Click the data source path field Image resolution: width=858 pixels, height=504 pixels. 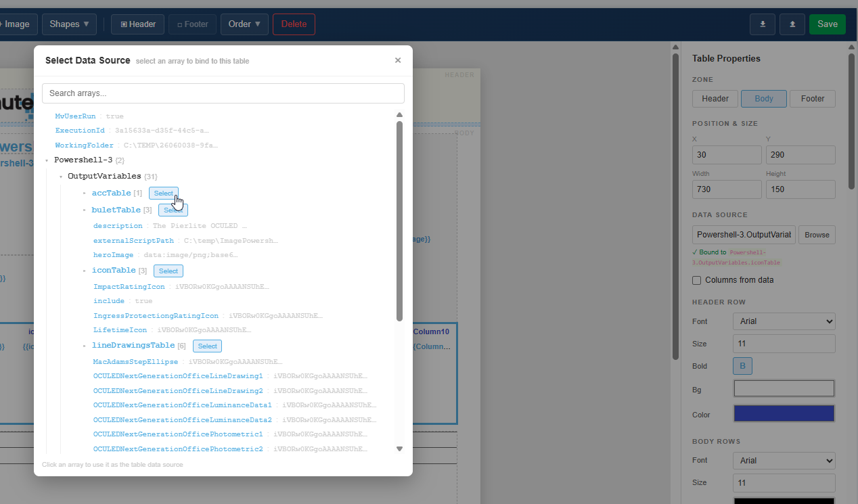[x=744, y=235]
